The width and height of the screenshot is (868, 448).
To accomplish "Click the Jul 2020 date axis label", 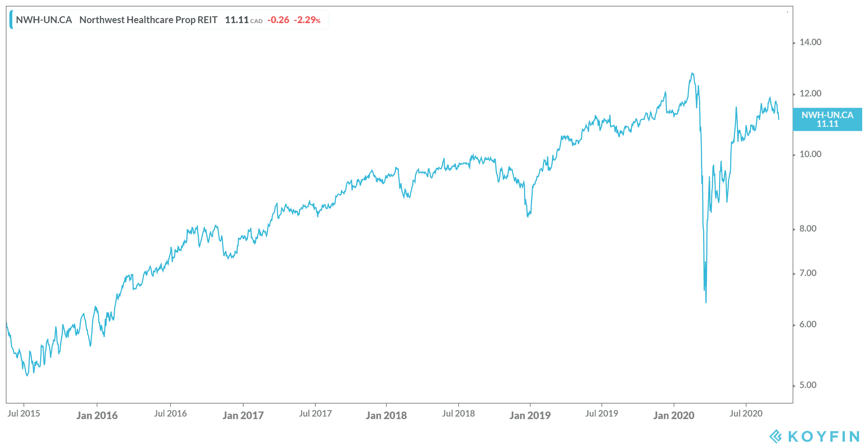I will 746,414.
